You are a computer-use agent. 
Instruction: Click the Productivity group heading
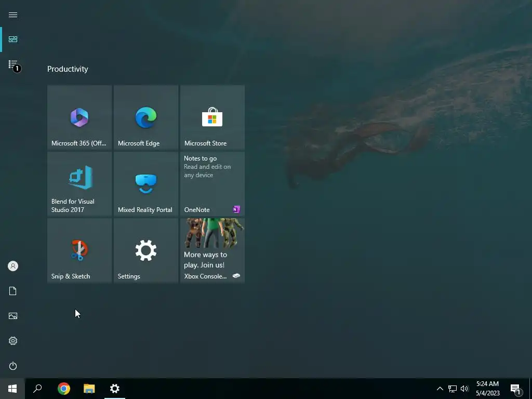click(68, 69)
